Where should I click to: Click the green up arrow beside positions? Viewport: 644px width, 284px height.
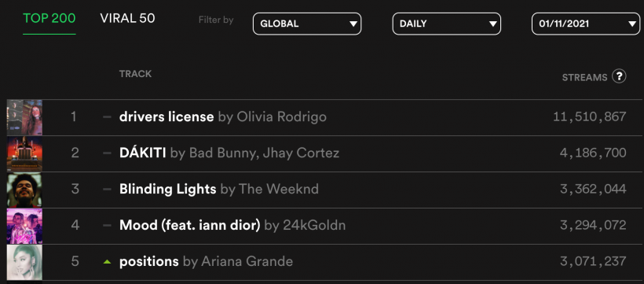coord(107,261)
